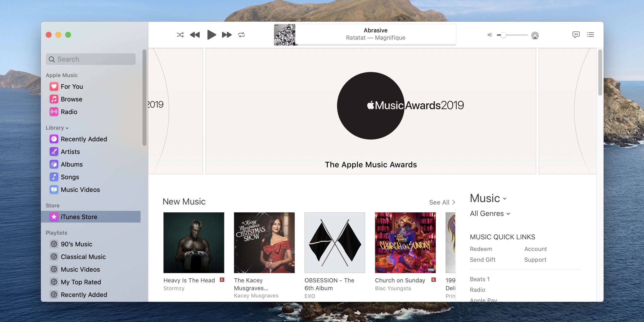Click the Stormzy Heavy Is The Head thumbnail
Screen dimensions: 644x322
pyautogui.click(x=193, y=243)
